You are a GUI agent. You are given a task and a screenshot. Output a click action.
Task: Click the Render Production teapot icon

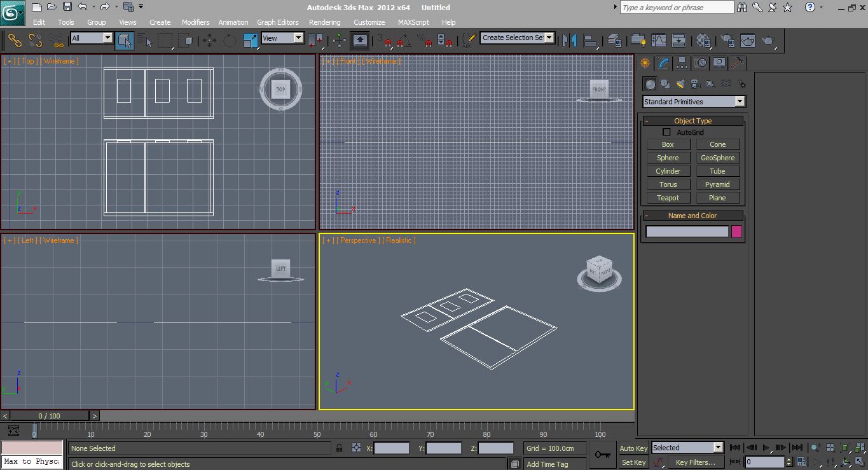[x=769, y=41]
